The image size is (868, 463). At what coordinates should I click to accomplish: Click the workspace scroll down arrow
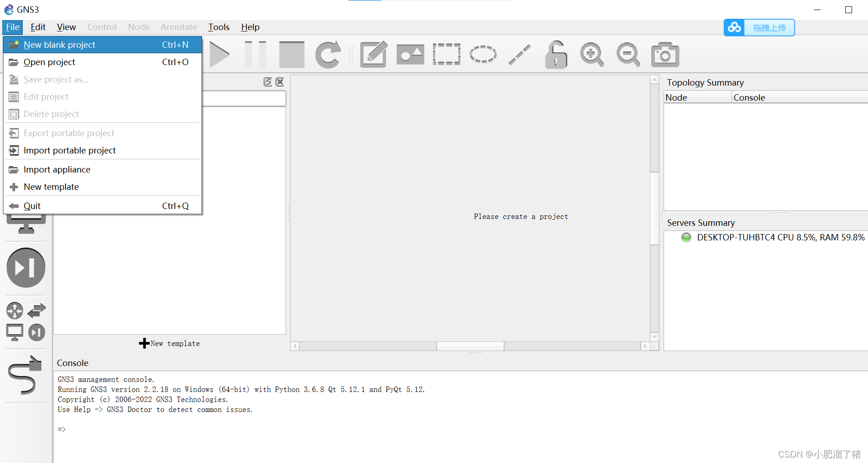(x=654, y=337)
